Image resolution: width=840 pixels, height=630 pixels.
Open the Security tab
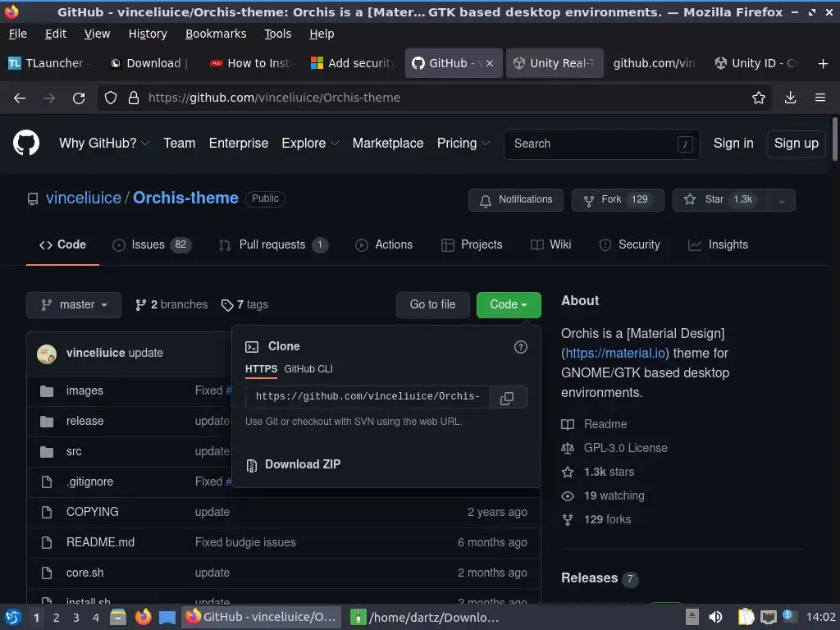click(629, 244)
